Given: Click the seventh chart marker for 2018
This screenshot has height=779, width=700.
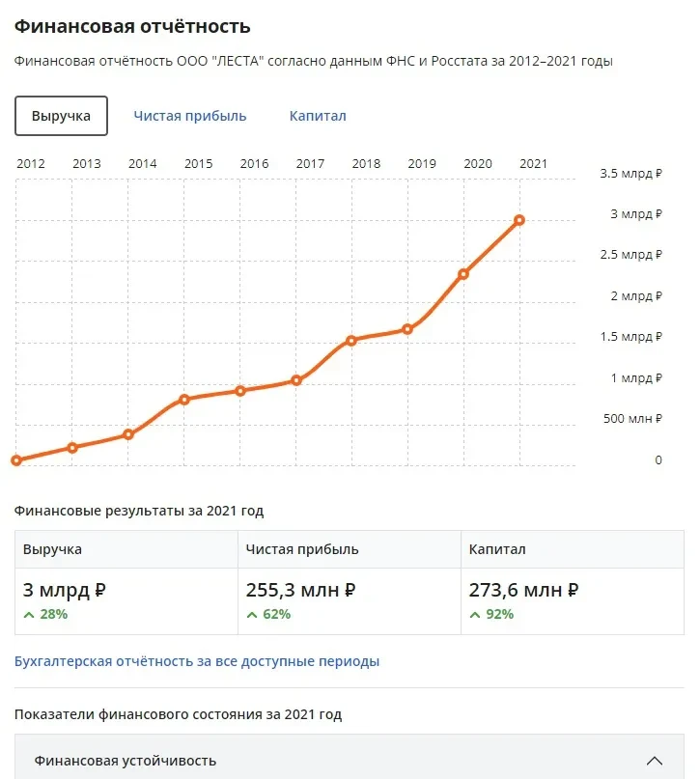Looking at the screenshot, I should (x=351, y=340).
